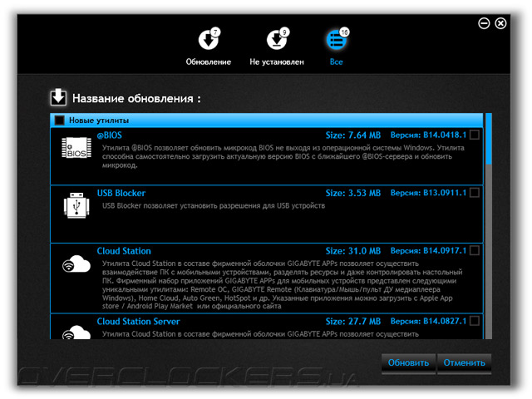Click the download icon beside Название обновления
This screenshot has height=399, width=532.
(58, 97)
